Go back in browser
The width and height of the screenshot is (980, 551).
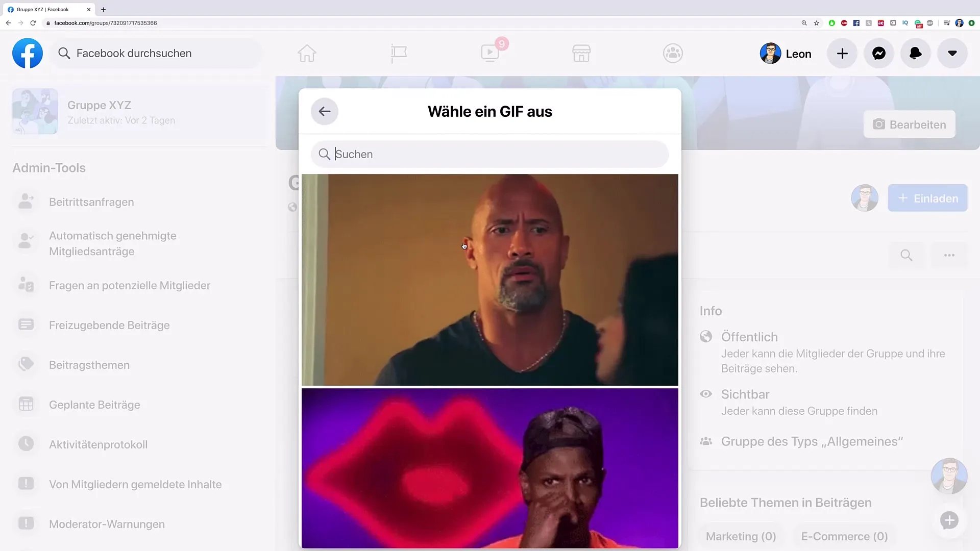tap(8, 23)
